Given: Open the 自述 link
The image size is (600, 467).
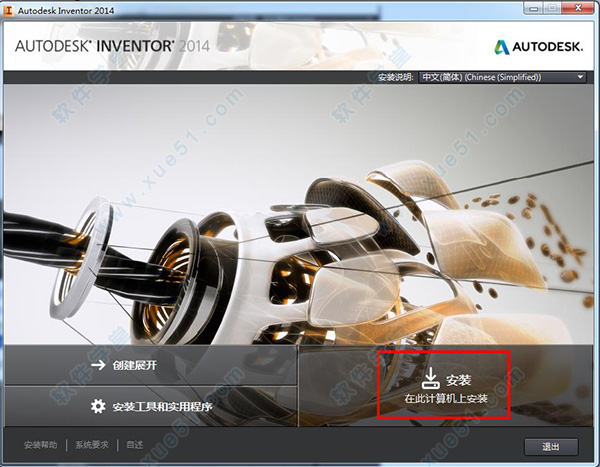Looking at the screenshot, I should 135,445.
